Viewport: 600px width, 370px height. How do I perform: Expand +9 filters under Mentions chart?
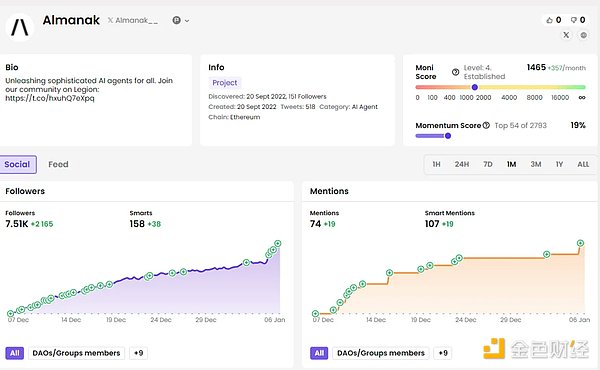tap(443, 353)
